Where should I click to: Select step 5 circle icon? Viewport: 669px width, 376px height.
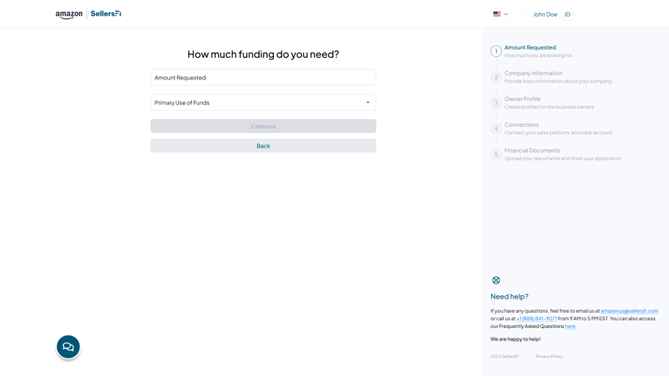tap(496, 154)
